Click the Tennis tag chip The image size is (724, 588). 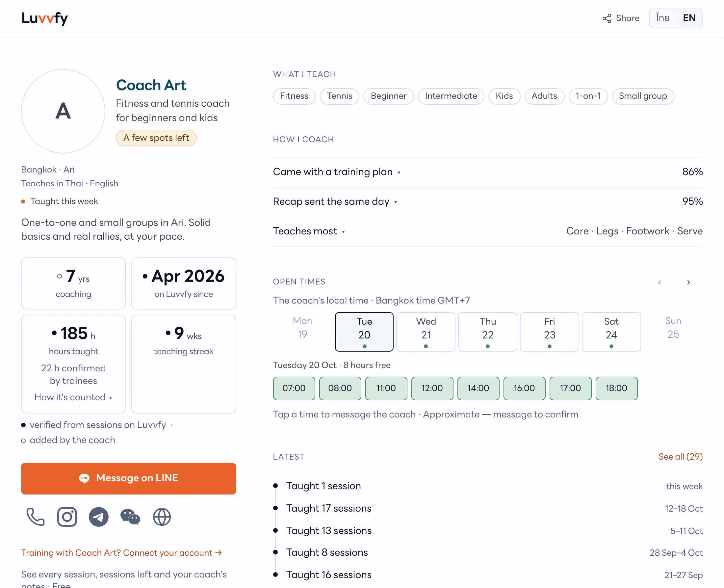click(x=340, y=96)
